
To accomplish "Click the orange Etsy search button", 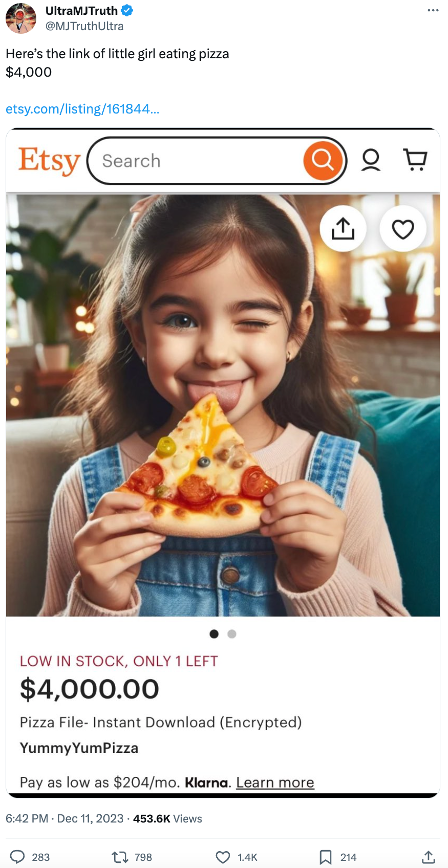I will [322, 161].
